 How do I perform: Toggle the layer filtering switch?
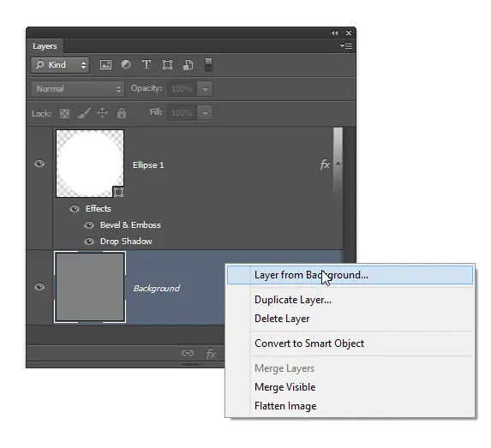208,65
